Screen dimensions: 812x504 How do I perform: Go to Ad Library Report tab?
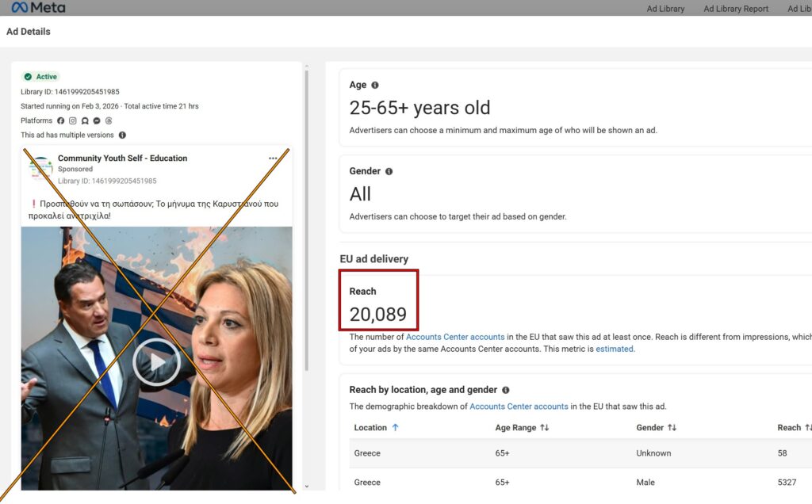pyautogui.click(x=736, y=9)
